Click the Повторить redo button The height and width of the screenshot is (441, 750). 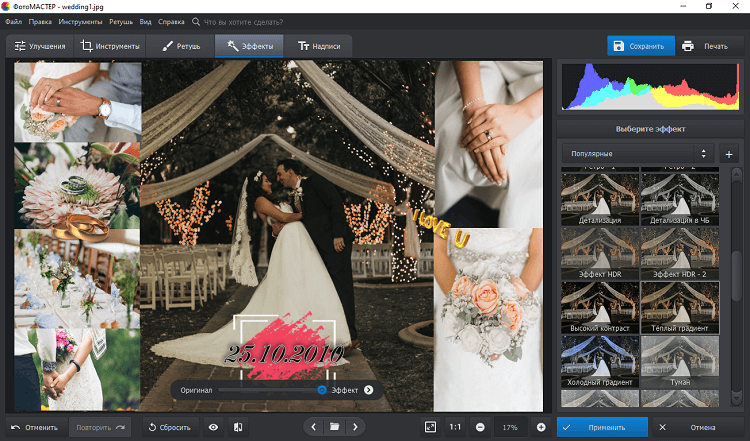coord(100,427)
